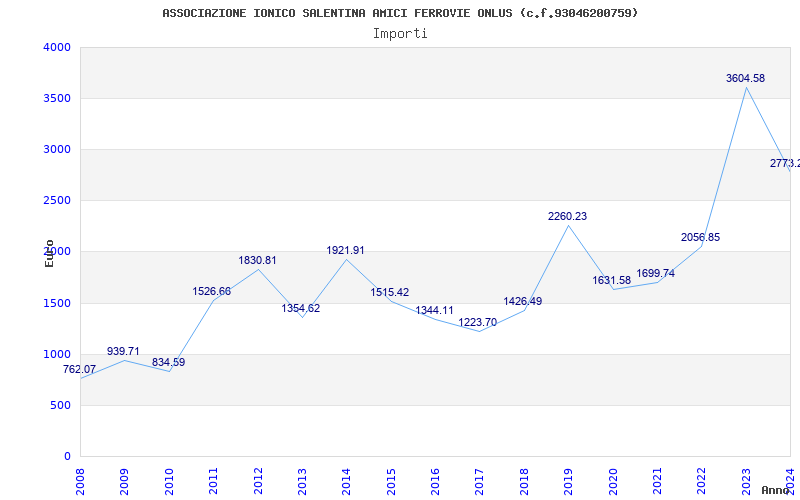Click the 0 y-axis tick label

tap(67, 457)
